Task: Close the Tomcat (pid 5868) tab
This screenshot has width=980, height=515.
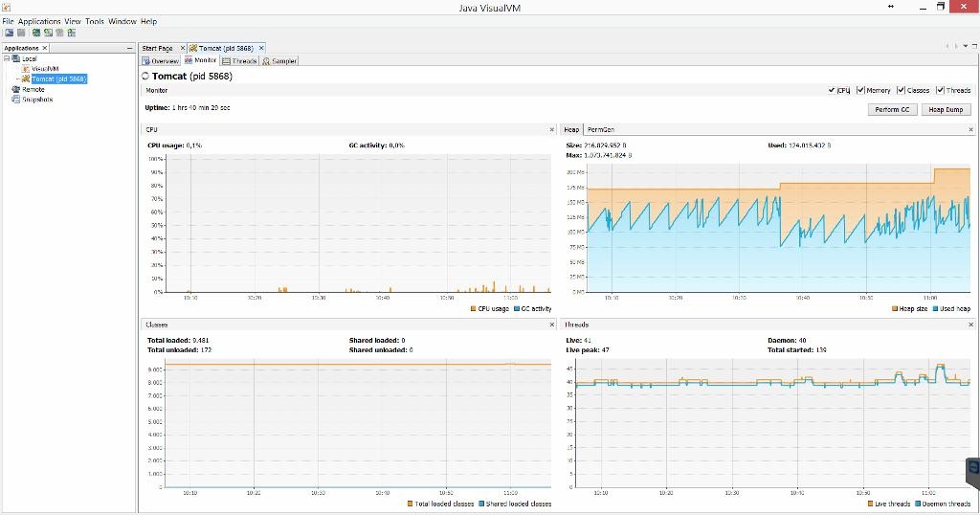Action: click(261, 48)
